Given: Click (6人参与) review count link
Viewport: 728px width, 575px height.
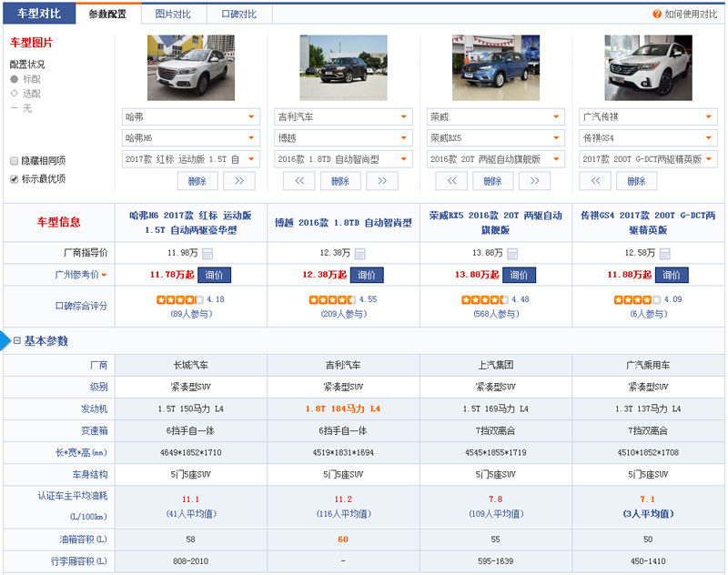Looking at the screenshot, I should click(649, 314).
